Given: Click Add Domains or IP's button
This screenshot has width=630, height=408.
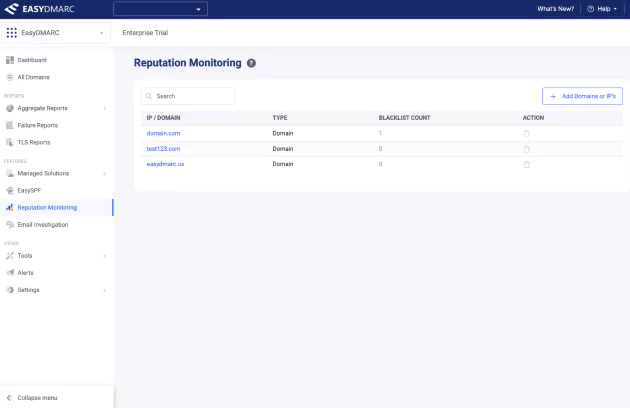Looking at the screenshot, I should click(x=582, y=96).
